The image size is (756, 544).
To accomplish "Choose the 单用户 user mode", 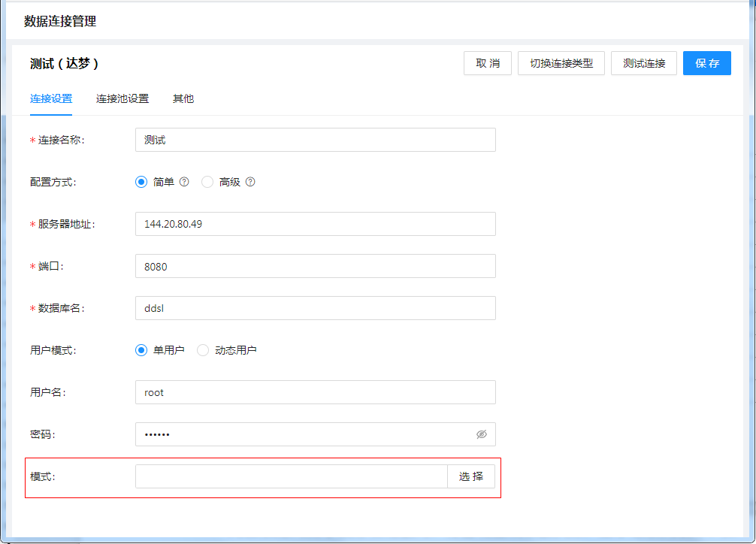I will point(141,350).
